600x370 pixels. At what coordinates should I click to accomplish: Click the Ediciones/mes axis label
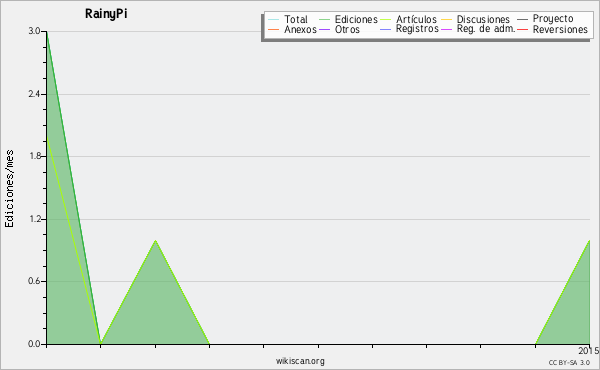tap(9, 189)
